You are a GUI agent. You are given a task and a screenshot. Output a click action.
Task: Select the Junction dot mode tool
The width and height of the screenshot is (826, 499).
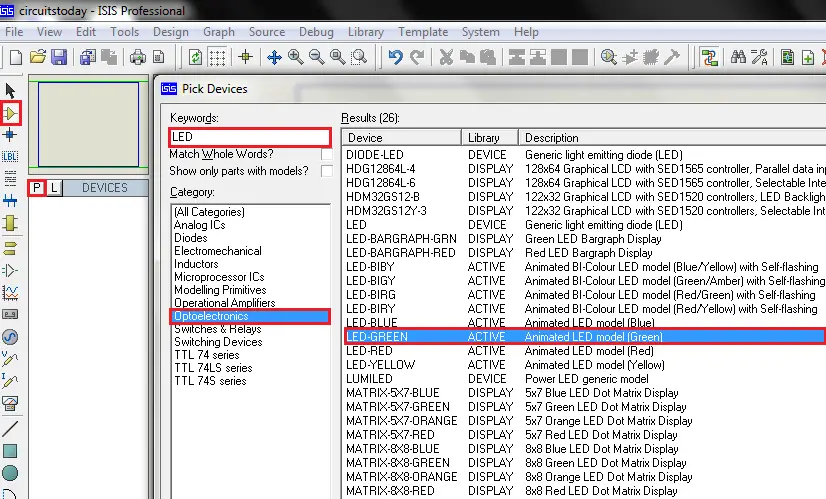(x=10, y=135)
